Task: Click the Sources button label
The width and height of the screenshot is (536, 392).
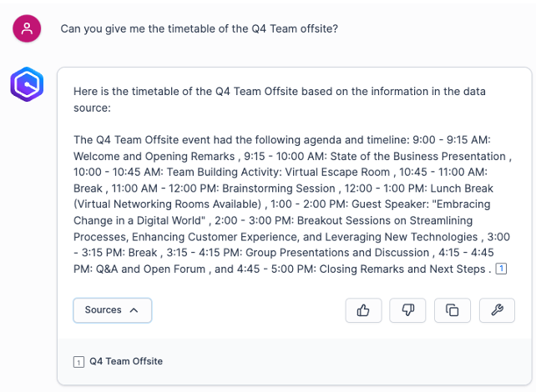Action: pos(103,310)
